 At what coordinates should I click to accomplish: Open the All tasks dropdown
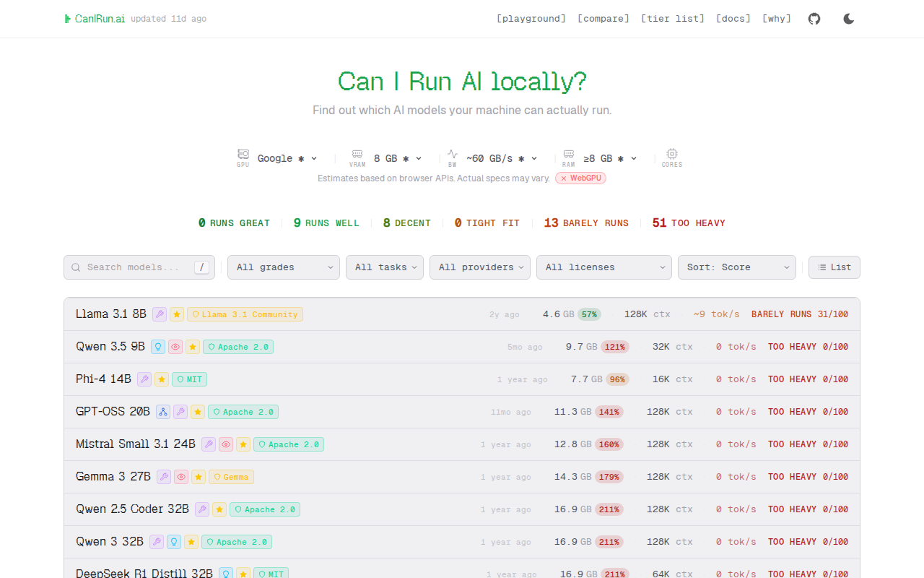tap(385, 267)
